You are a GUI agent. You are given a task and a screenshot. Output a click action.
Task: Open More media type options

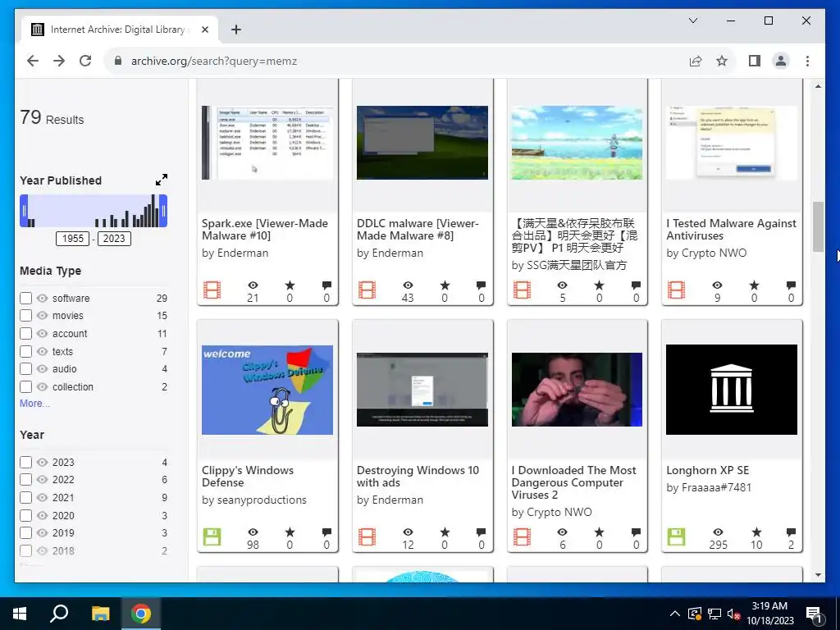(x=34, y=404)
